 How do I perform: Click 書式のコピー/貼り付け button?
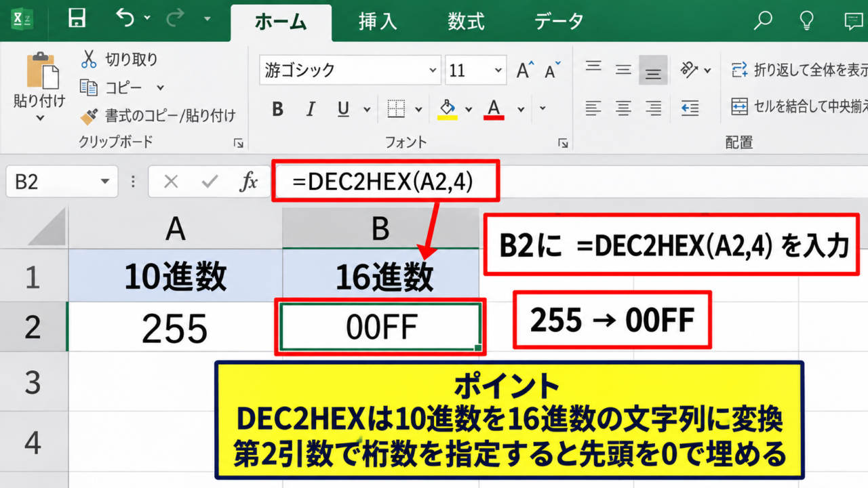158,116
